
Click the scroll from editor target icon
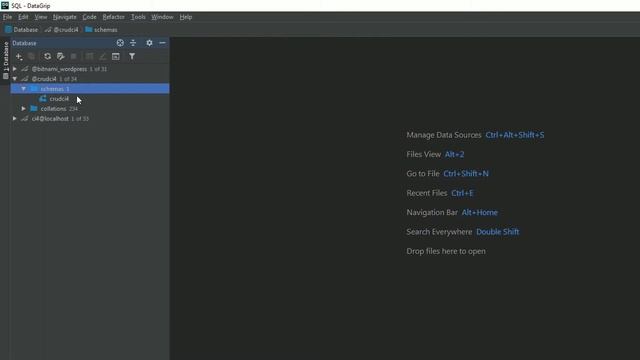[120, 43]
